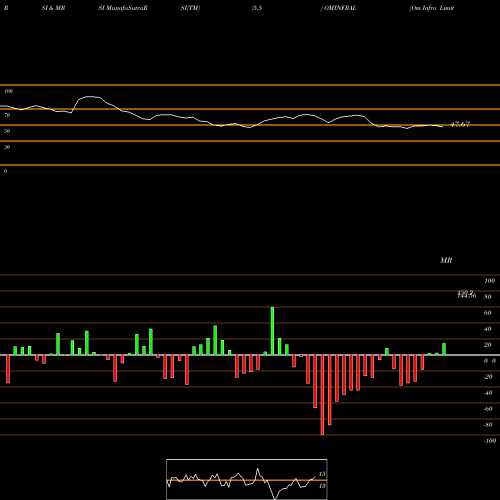The width and height of the screenshot is (500, 500).
Task: Click the RSI value label 47.67
Action: (460, 124)
